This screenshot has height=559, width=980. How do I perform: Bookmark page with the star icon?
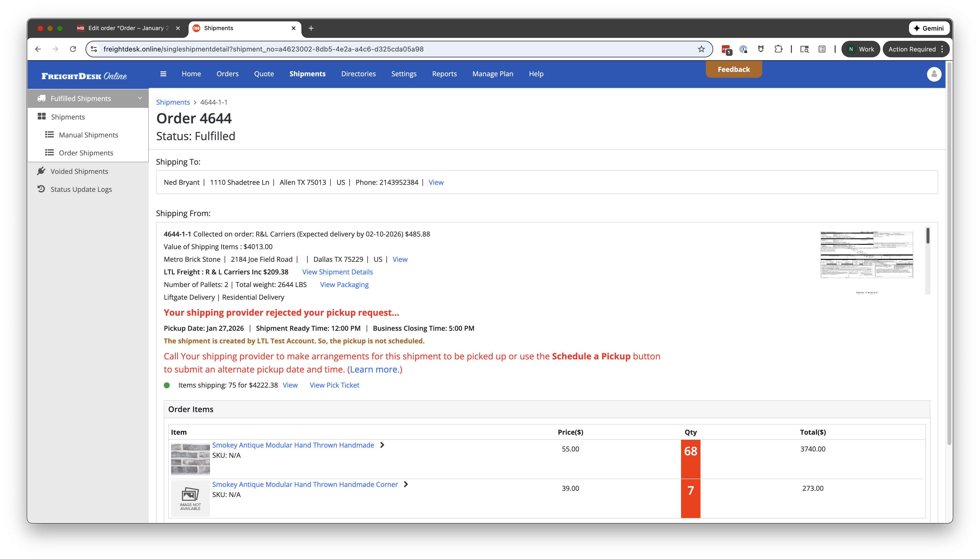point(701,49)
